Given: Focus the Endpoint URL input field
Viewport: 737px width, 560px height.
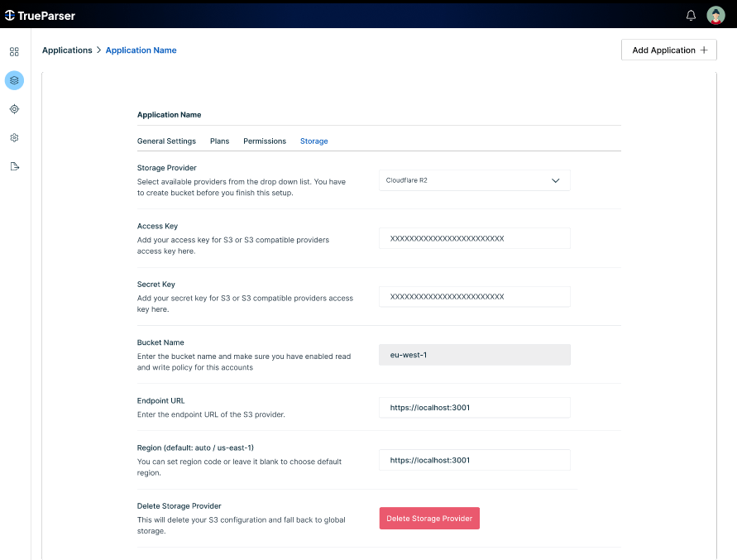Looking at the screenshot, I should point(474,408).
